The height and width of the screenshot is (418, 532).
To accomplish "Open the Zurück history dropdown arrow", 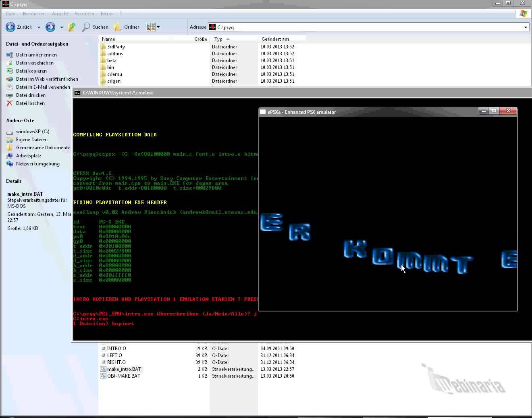I will pyautogui.click(x=39, y=27).
